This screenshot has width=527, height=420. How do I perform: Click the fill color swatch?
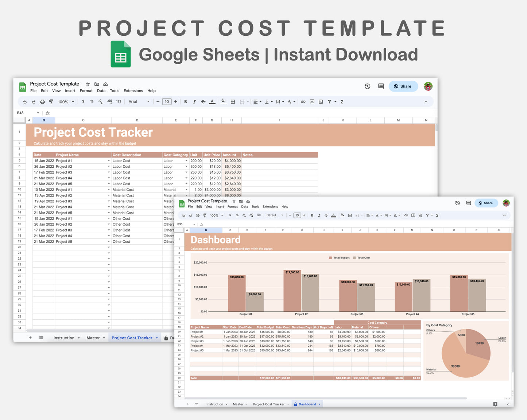coord(223,101)
